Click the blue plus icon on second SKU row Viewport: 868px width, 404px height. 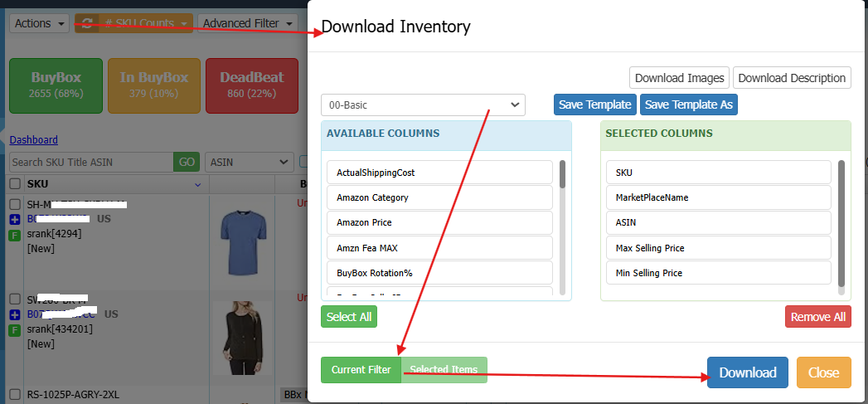pyautogui.click(x=15, y=314)
